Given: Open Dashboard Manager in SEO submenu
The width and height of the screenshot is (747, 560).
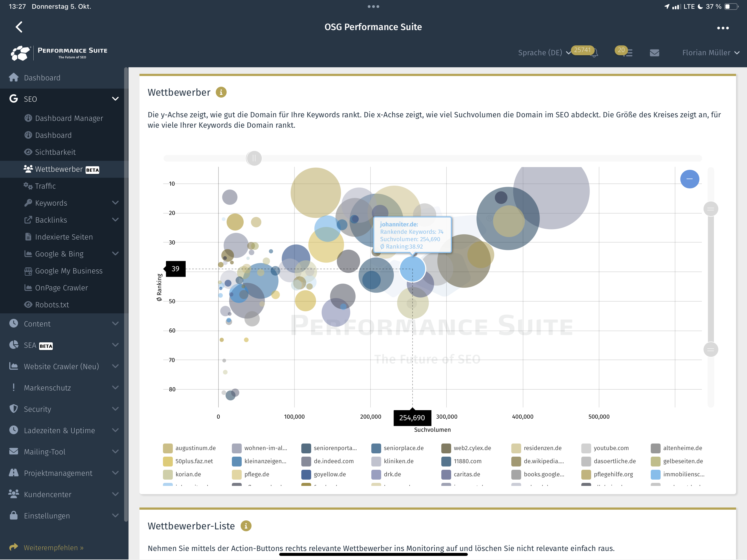Looking at the screenshot, I should click(x=69, y=118).
